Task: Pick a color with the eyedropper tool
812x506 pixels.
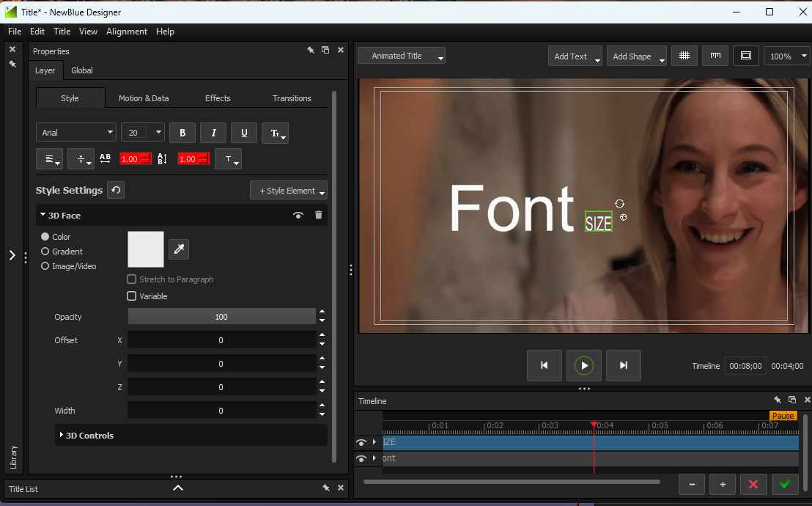Action: tap(179, 249)
